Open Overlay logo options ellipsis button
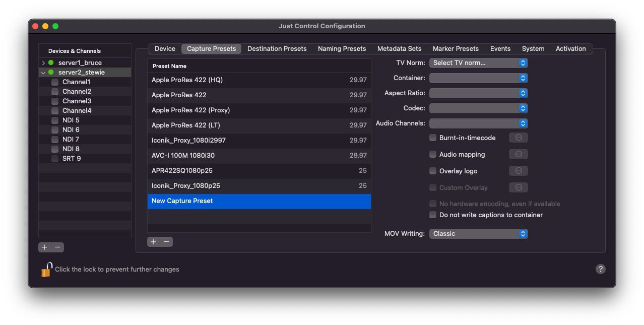This screenshot has width=644, height=325. (519, 171)
